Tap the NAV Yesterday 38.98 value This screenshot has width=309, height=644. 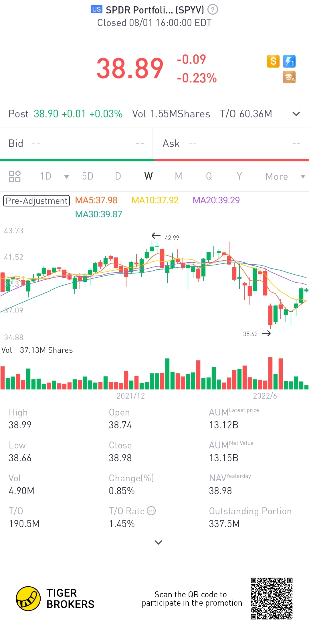click(x=220, y=491)
